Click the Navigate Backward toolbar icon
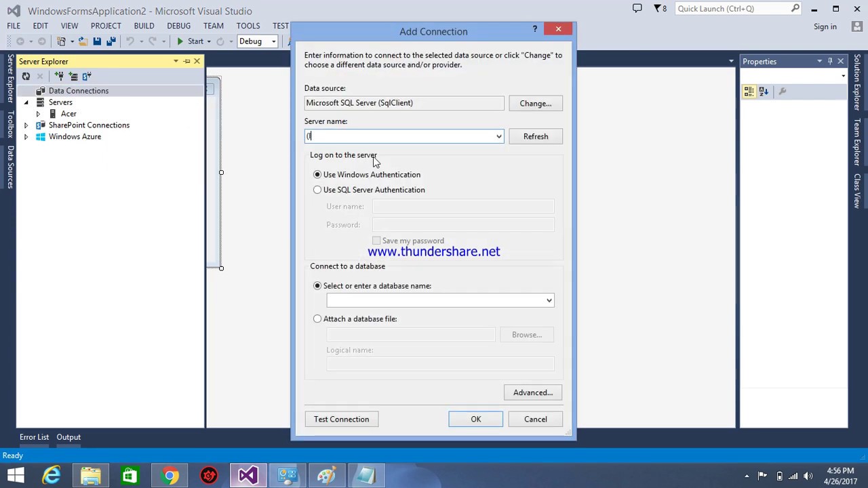This screenshot has width=868, height=488. coord(20,42)
